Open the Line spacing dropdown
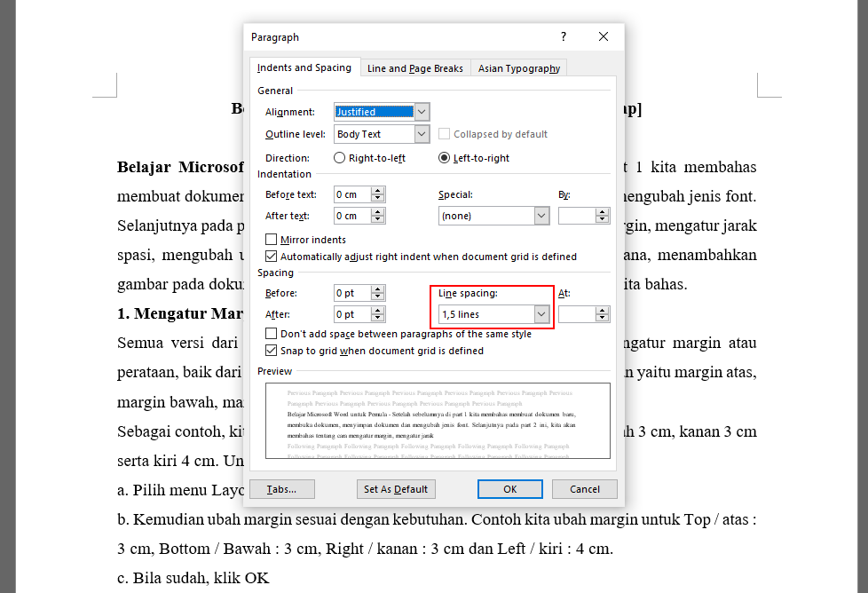This screenshot has height=593, width=868. click(541, 314)
